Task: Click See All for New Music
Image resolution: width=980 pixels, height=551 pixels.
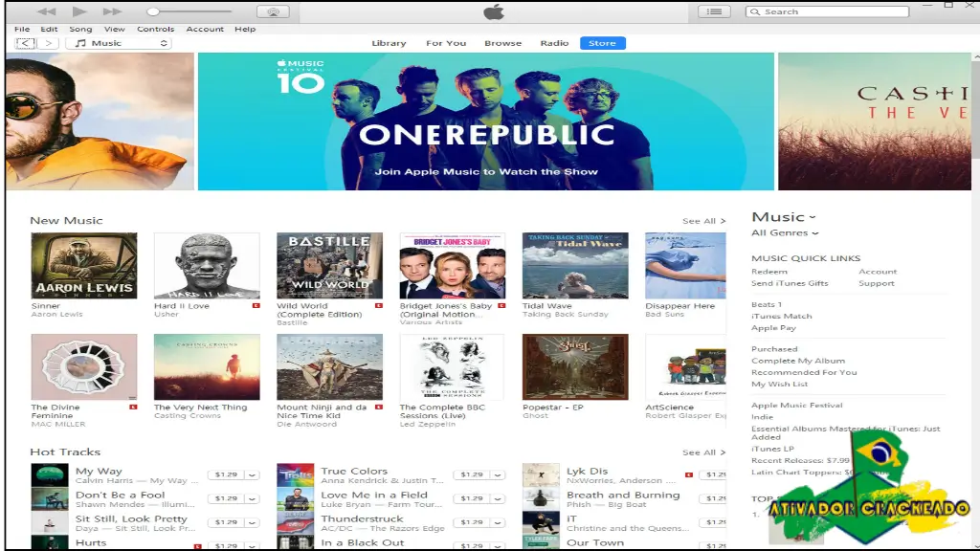Action: 703,221
